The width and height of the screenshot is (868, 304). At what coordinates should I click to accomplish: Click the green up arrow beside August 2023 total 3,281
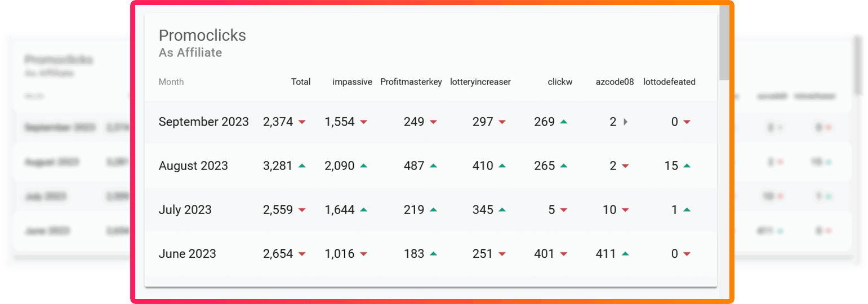coord(302,166)
